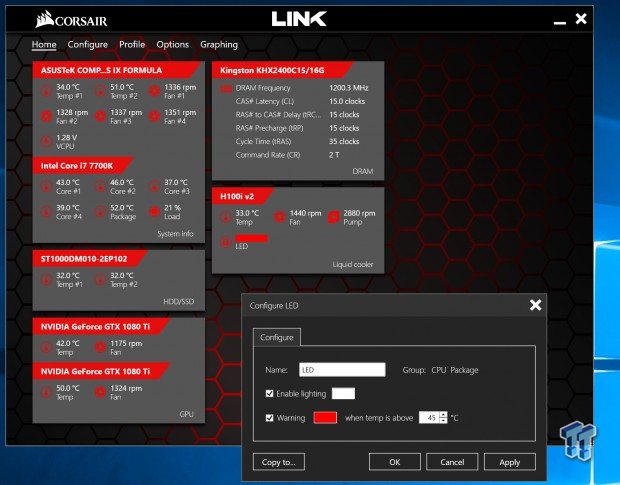The image size is (620, 485).
Task: Open the Graphing menu
Action: coord(219,45)
